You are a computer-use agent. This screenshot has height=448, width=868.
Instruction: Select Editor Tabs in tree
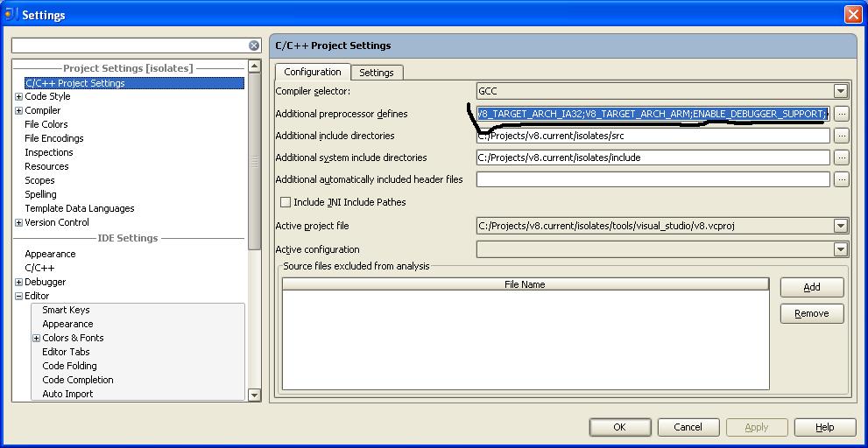coord(66,352)
